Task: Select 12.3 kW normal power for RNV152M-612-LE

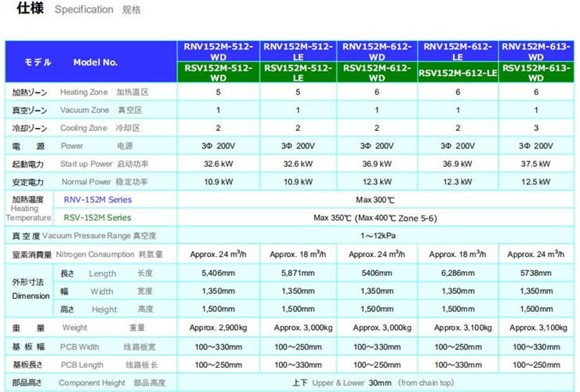Action: click(x=458, y=182)
